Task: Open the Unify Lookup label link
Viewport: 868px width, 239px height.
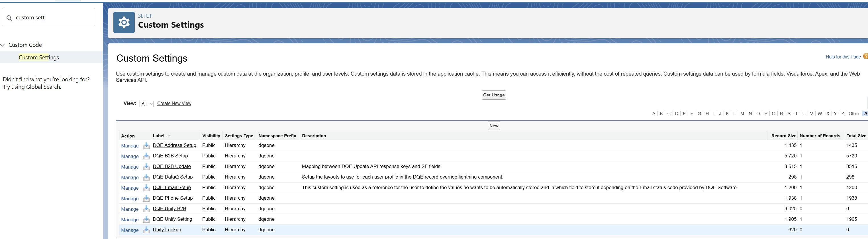Action: point(167,230)
